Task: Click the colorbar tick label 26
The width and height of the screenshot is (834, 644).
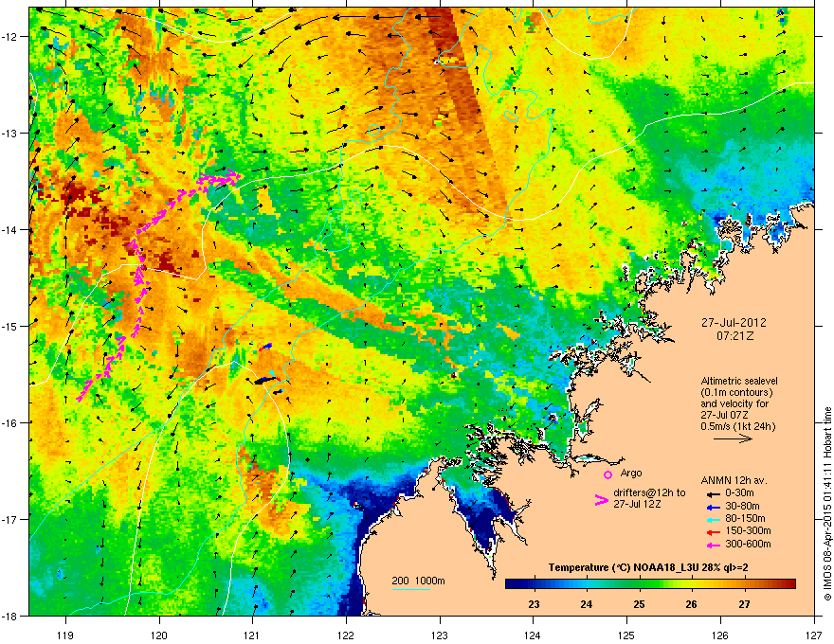Action: pos(691,604)
